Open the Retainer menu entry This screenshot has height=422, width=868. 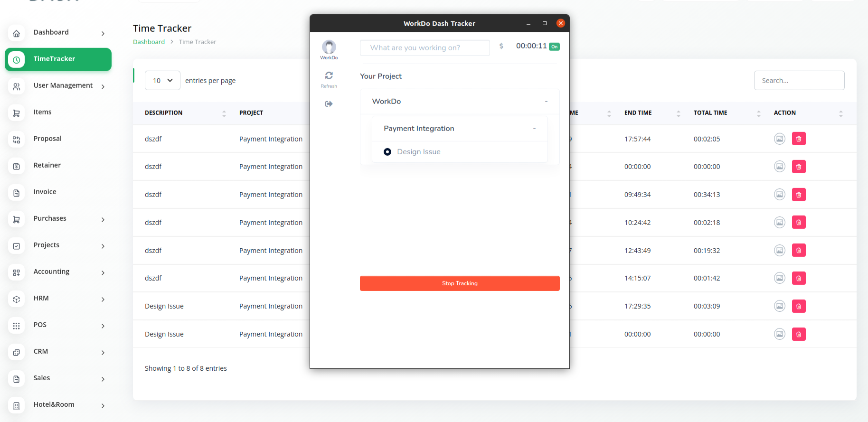pos(47,165)
